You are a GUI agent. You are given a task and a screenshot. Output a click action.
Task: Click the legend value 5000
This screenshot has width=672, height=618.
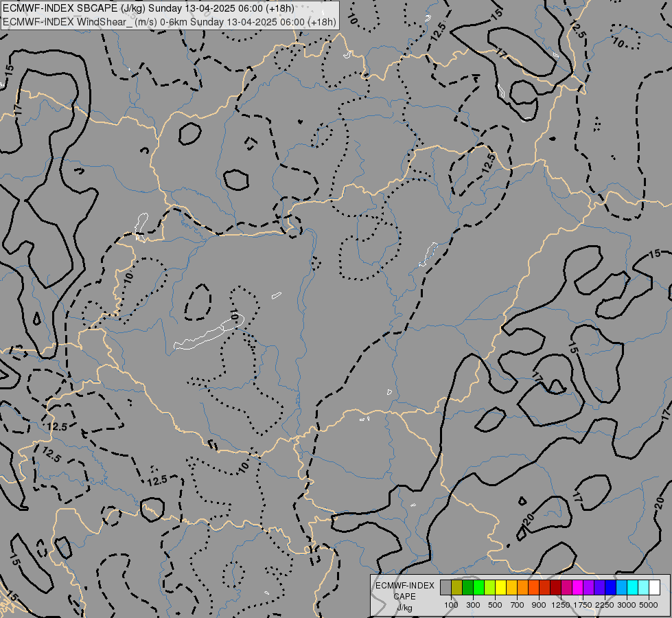coord(649,605)
